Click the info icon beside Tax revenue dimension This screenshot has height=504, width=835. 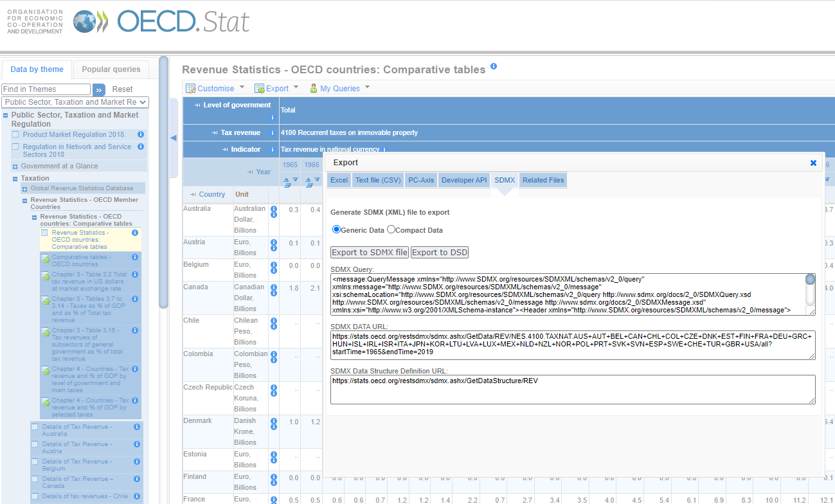point(273,132)
